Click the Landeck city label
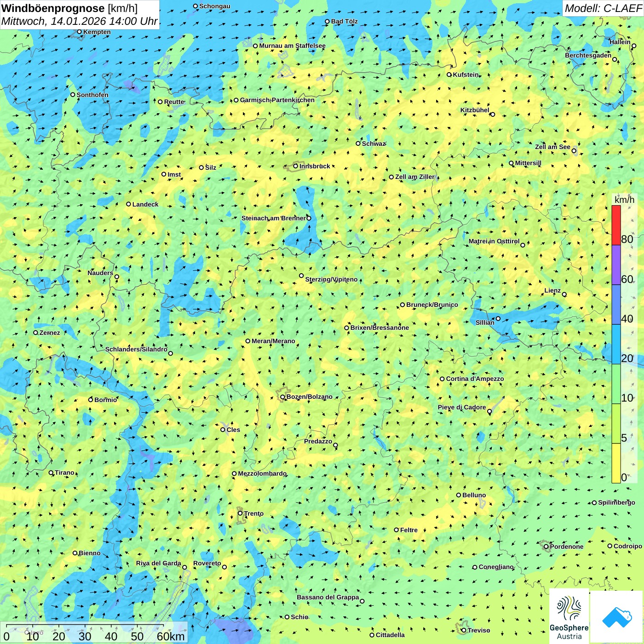 click(145, 204)
